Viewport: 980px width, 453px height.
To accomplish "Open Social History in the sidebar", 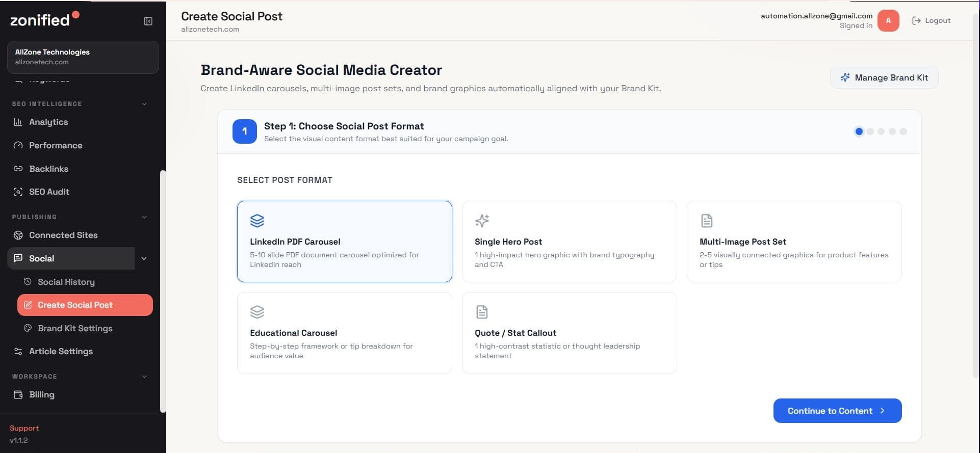I will [x=85, y=282].
